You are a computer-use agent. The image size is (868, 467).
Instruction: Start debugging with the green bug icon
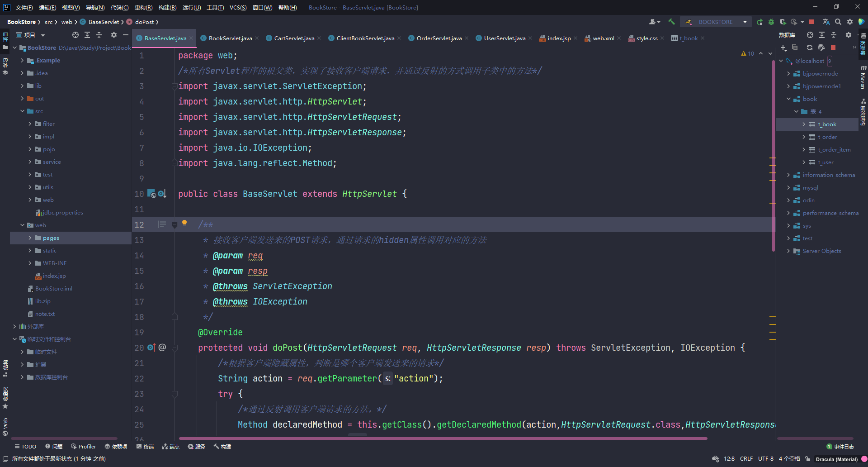771,22
